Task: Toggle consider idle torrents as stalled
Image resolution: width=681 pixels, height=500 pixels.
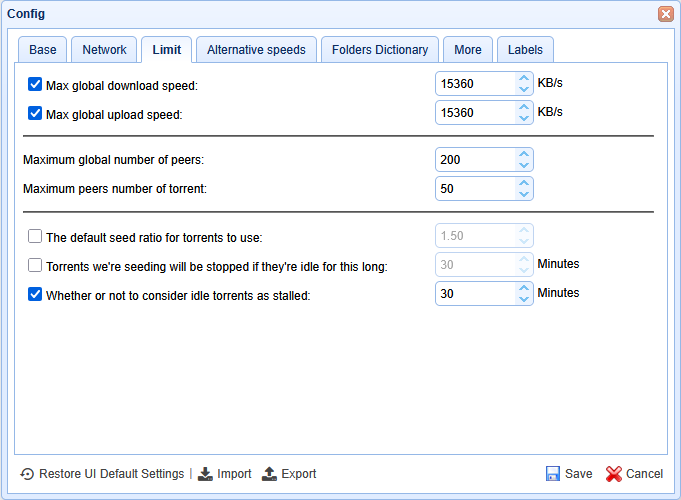Action: [35, 295]
